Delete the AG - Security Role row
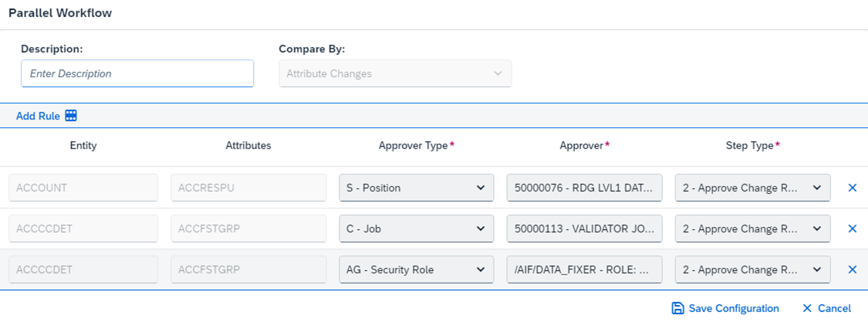The width and height of the screenshot is (868, 322). 853,270
